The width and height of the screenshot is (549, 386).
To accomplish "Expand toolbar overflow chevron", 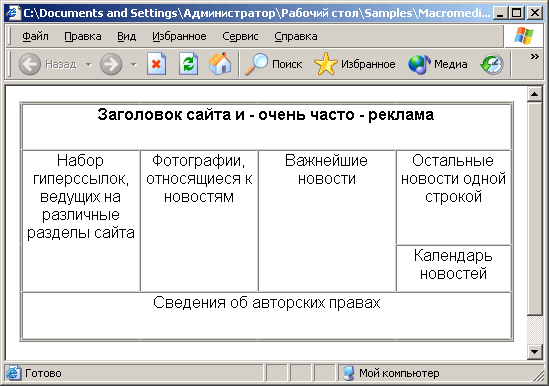I will 534,56.
